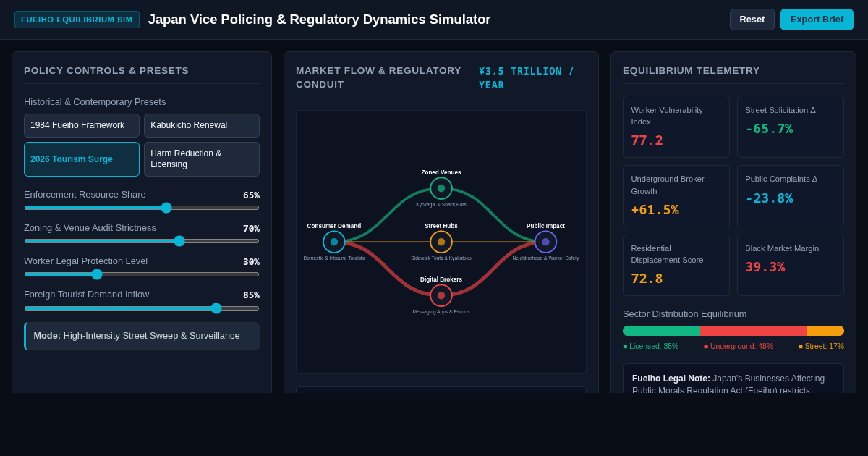This screenshot has height=456, width=868.
Task: Click the Export Brief button
Action: 817,20
